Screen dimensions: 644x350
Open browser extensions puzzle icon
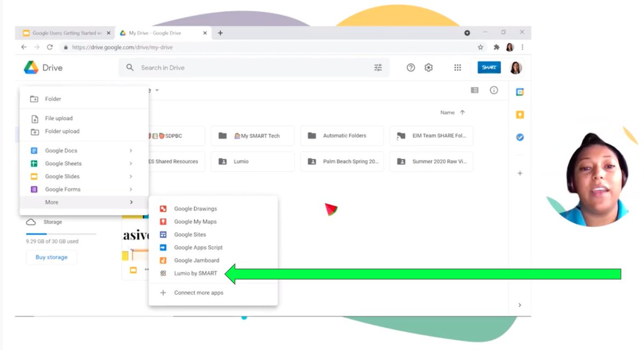click(496, 47)
